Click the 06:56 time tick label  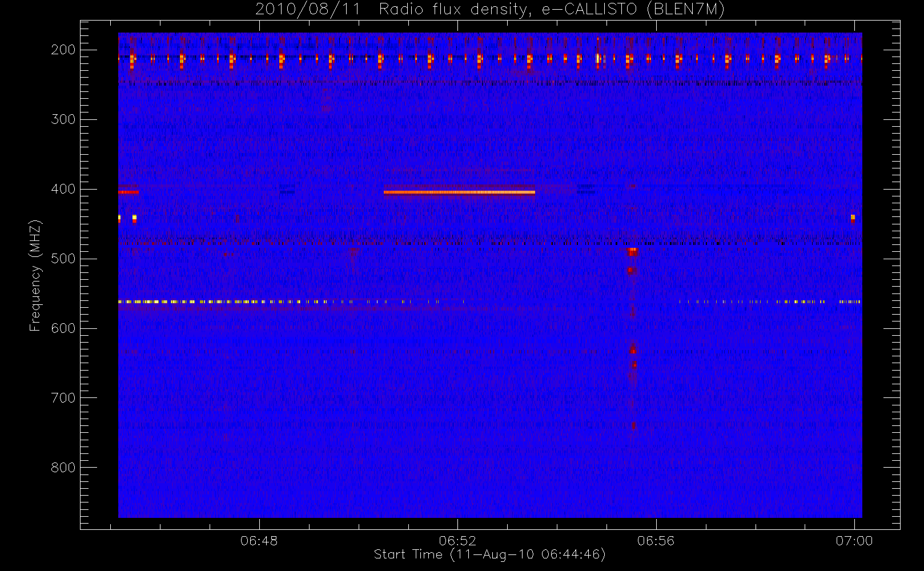coord(656,541)
